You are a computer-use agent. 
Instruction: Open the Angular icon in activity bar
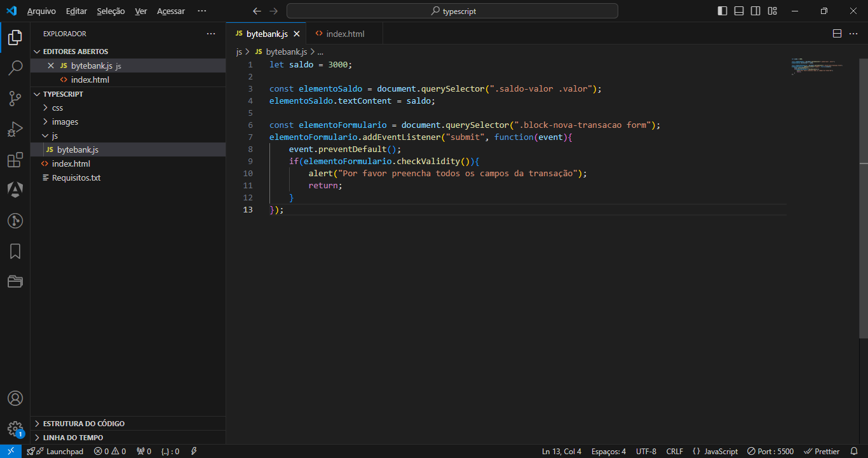[15, 190]
